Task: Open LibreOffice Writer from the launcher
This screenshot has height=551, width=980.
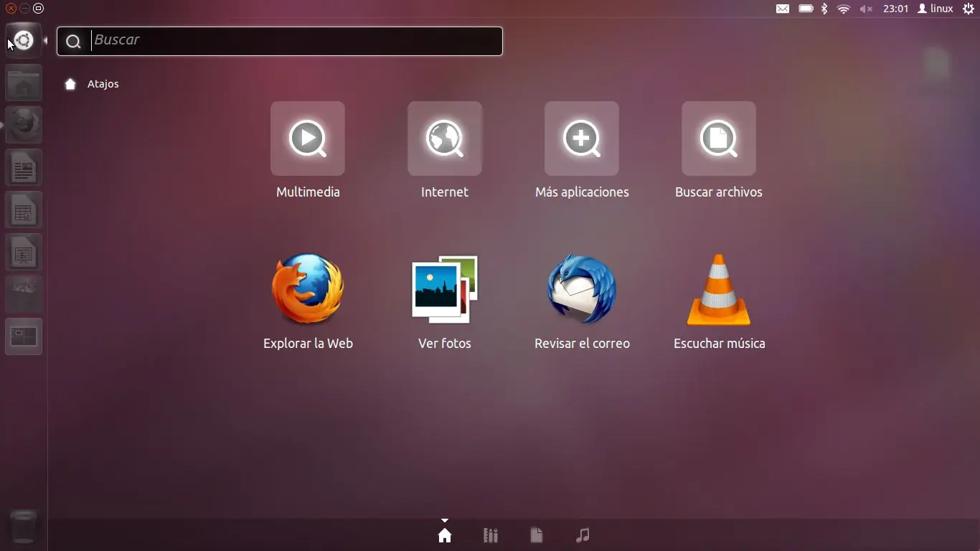Action: coord(24,167)
